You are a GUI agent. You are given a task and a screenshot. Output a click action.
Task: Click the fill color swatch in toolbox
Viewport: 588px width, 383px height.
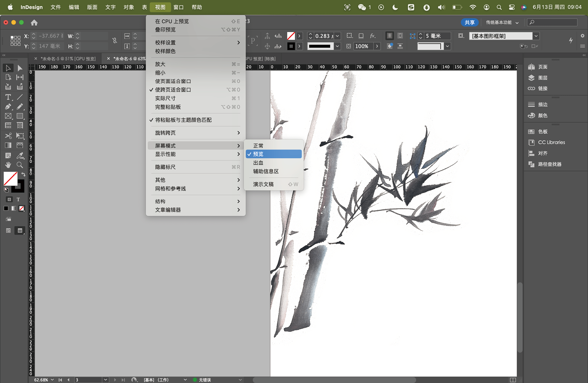click(x=10, y=178)
